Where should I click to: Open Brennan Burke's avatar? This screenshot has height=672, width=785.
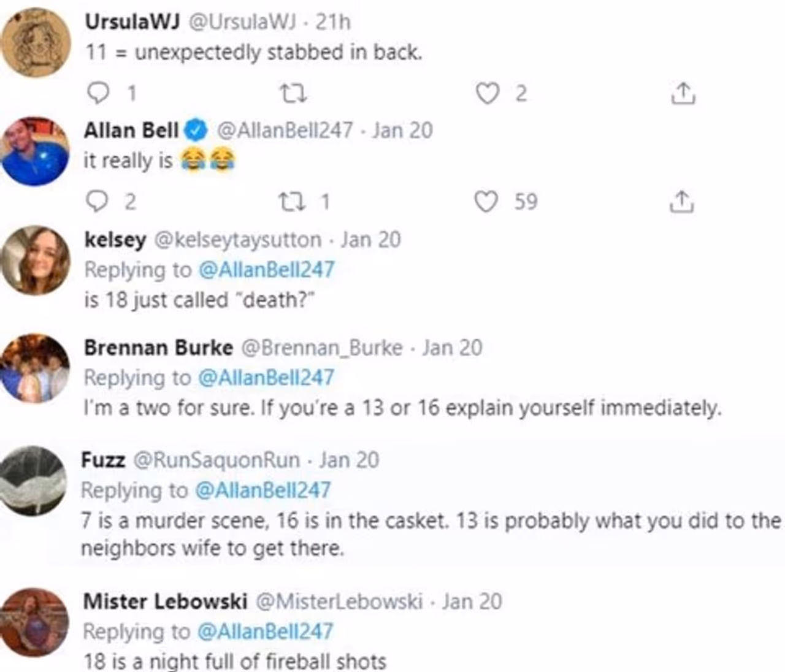tap(36, 368)
